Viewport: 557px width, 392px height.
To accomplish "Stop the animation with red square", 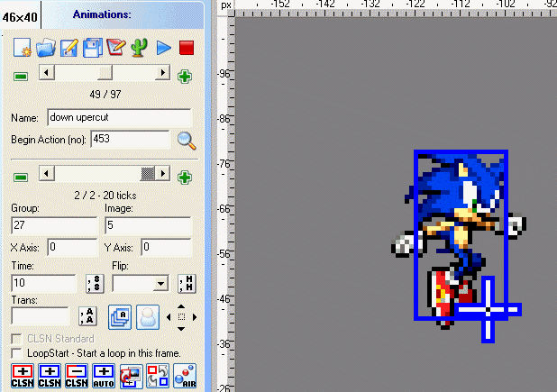I will coord(187,48).
